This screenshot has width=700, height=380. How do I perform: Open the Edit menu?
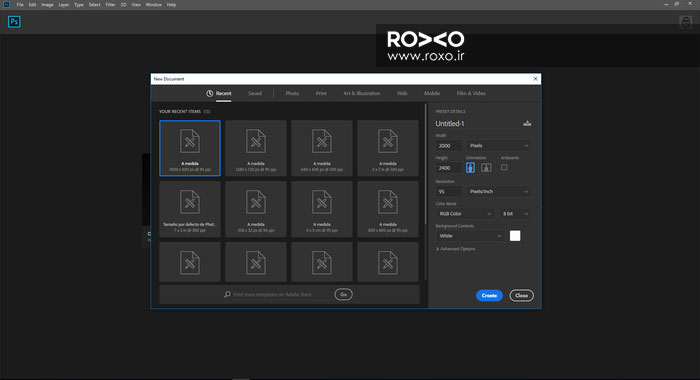33,4
